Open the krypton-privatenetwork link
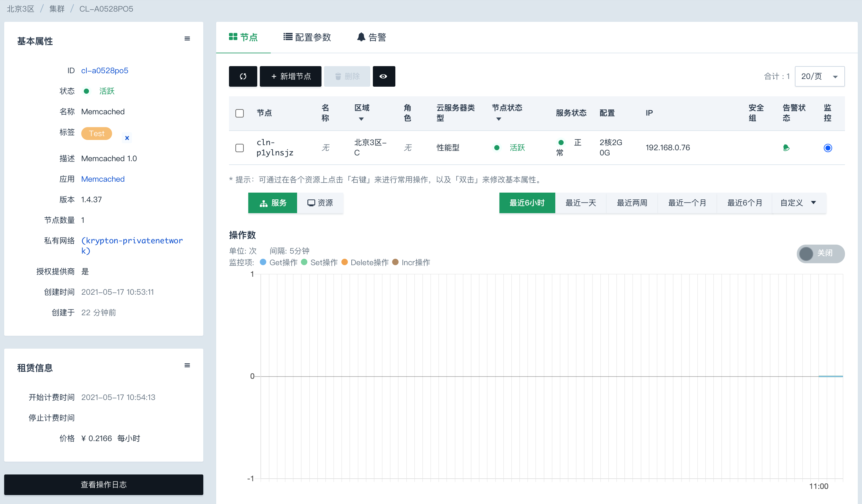The width and height of the screenshot is (862, 504). (132, 246)
